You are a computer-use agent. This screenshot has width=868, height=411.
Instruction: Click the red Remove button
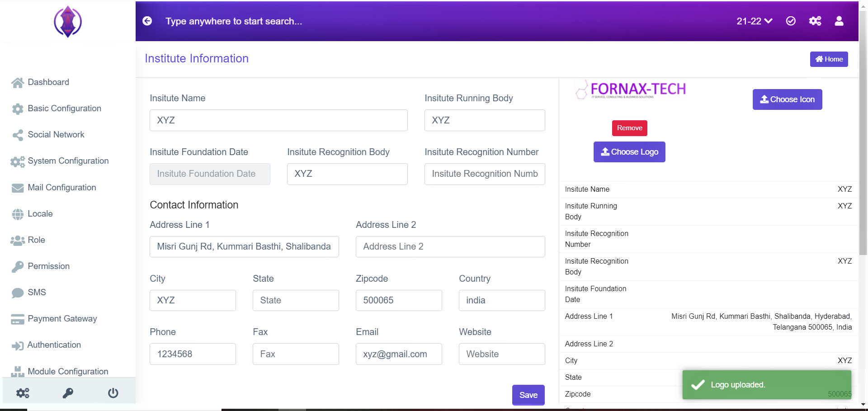tap(629, 128)
